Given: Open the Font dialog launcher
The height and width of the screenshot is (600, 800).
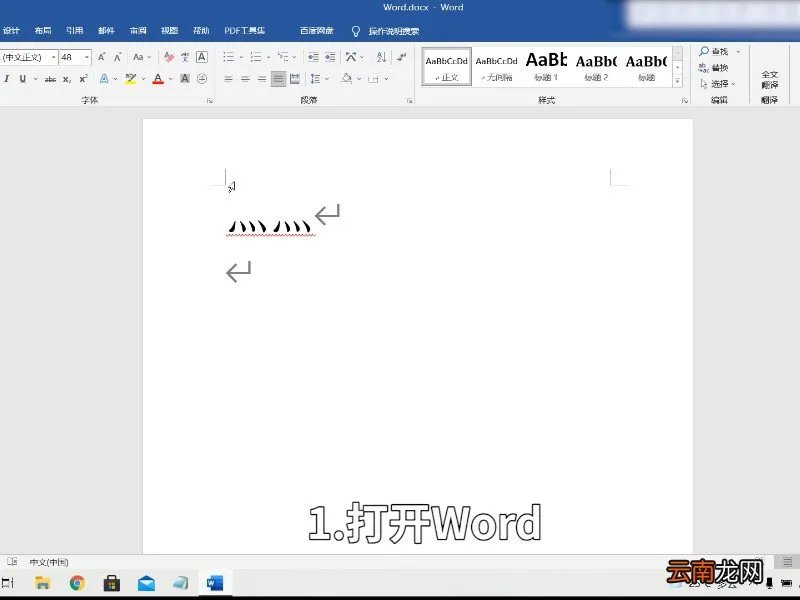Looking at the screenshot, I should click(210, 101).
